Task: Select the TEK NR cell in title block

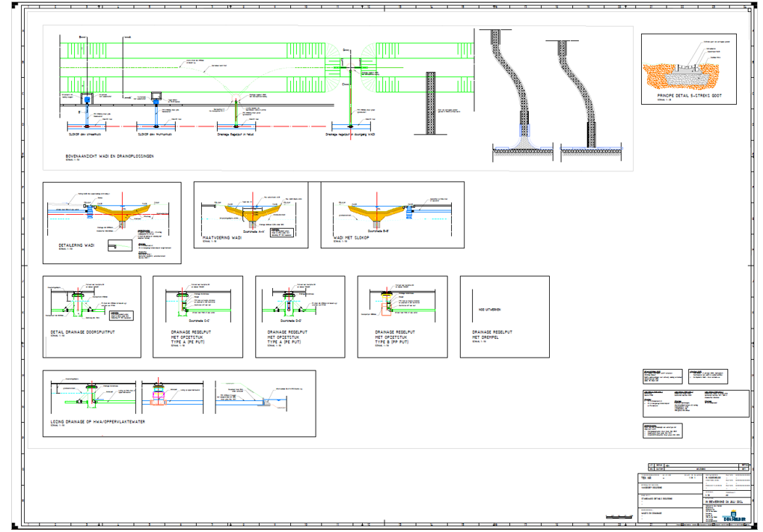Action: point(669,478)
